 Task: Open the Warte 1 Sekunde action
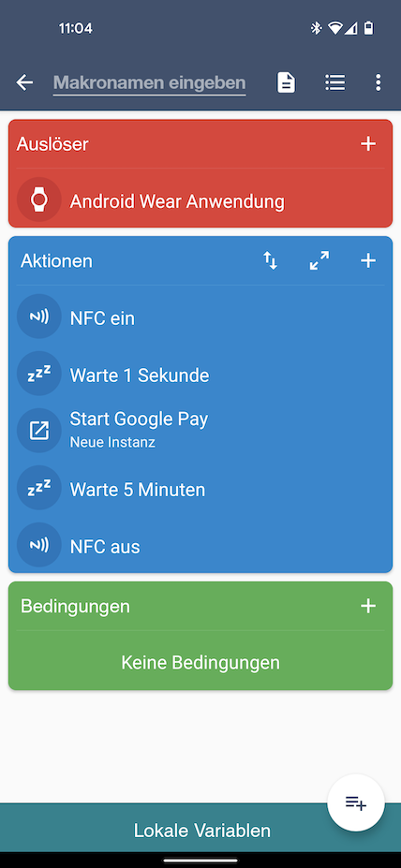pyautogui.click(x=200, y=375)
